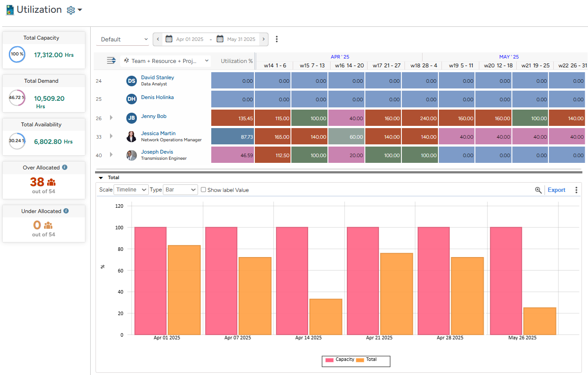Screen dimensions: 588x375
Task: Click the zoom magnifier icon on the Total chart
Action: pos(539,190)
